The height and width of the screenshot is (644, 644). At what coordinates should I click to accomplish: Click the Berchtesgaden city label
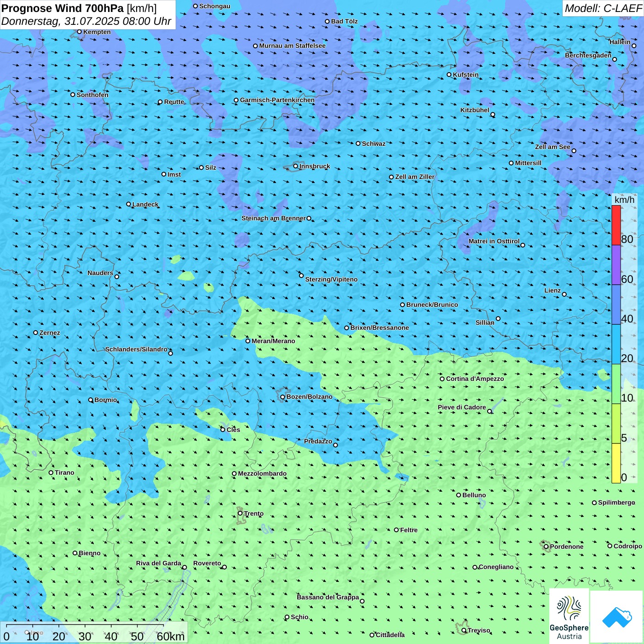588,55
